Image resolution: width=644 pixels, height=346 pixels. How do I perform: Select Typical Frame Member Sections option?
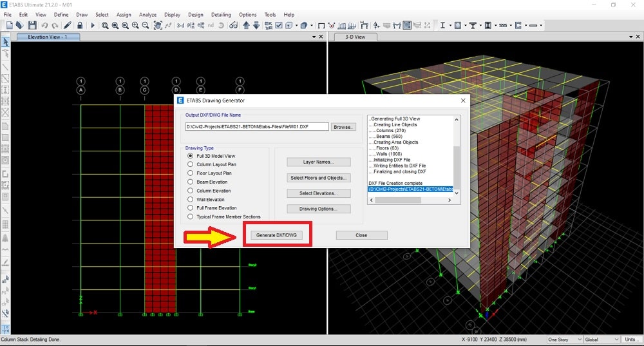click(x=190, y=216)
